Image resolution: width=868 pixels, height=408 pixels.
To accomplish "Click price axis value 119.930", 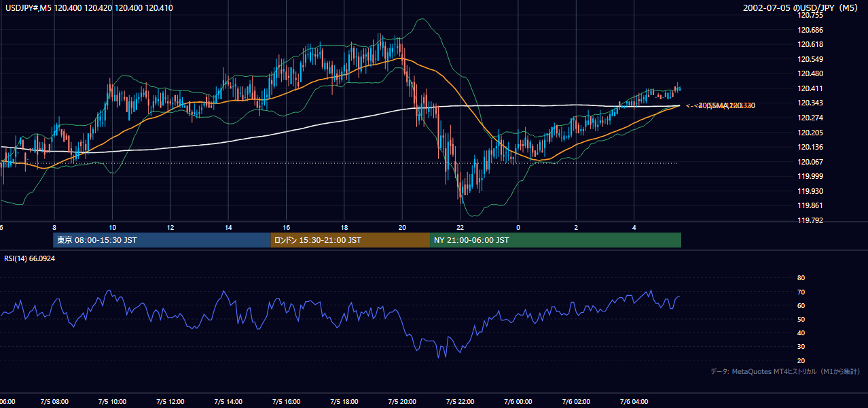I will 811,191.
